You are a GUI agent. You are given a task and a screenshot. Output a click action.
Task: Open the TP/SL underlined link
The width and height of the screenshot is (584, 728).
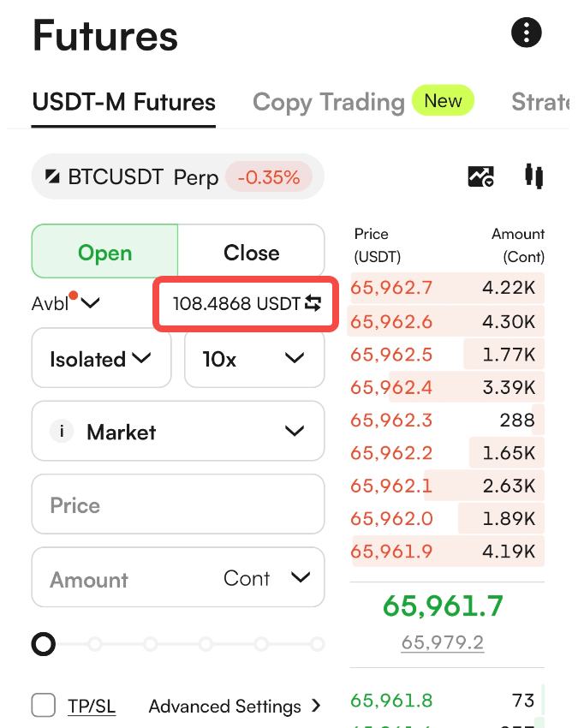[92, 706]
